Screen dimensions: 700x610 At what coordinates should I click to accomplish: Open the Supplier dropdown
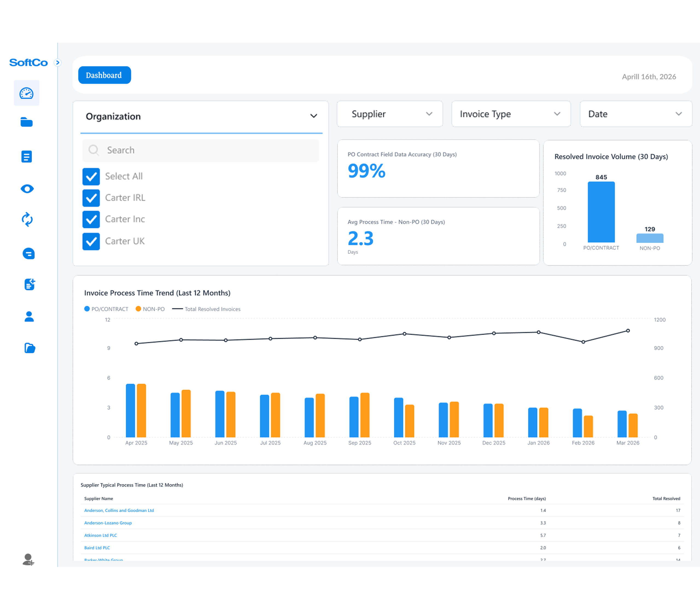pyautogui.click(x=389, y=114)
